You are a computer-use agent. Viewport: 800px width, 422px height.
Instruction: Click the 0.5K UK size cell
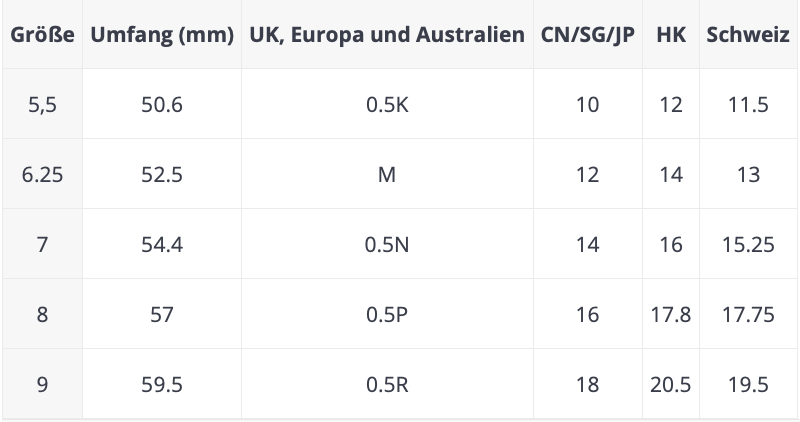coord(387,104)
